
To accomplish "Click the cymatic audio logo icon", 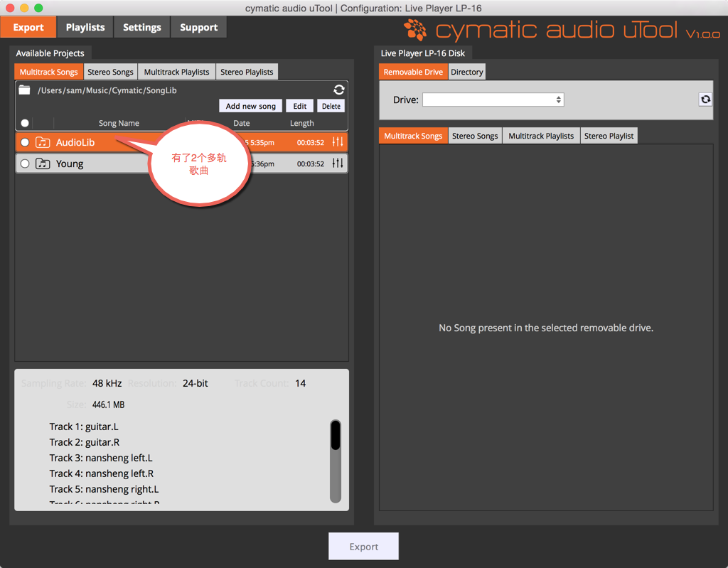I will (415, 30).
